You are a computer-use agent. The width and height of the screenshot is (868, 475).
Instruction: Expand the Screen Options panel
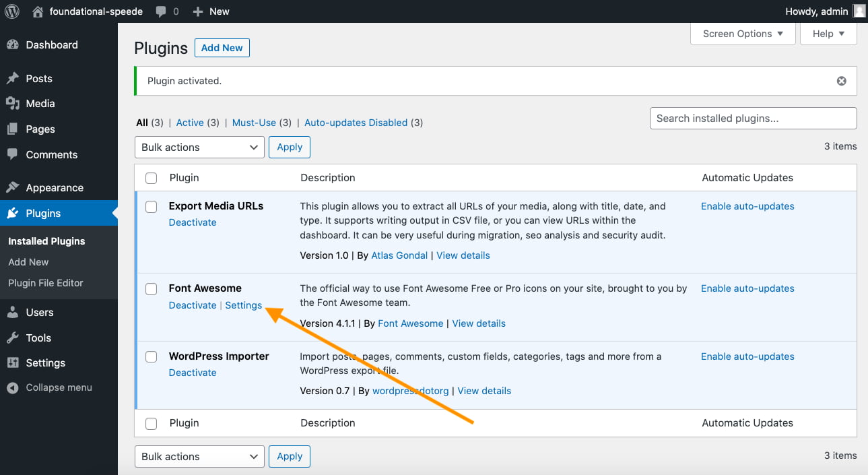(742, 33)
